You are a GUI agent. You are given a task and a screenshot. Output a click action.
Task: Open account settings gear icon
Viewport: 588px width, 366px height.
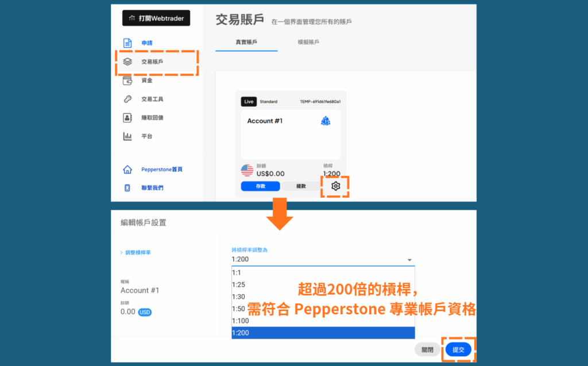coord(336,186)
